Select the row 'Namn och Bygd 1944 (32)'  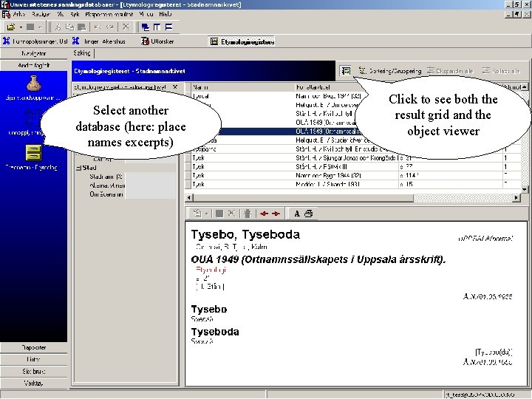pyautogui.click(x=353, y=175)
